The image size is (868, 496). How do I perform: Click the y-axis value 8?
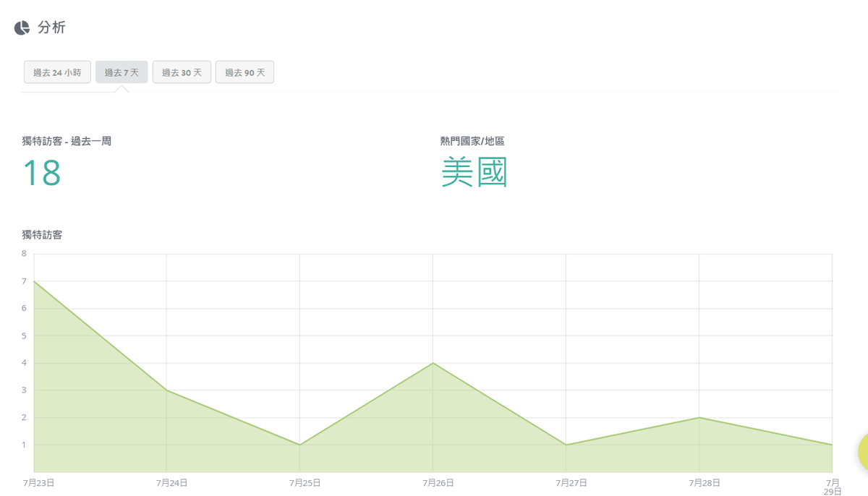coord(24,254)
